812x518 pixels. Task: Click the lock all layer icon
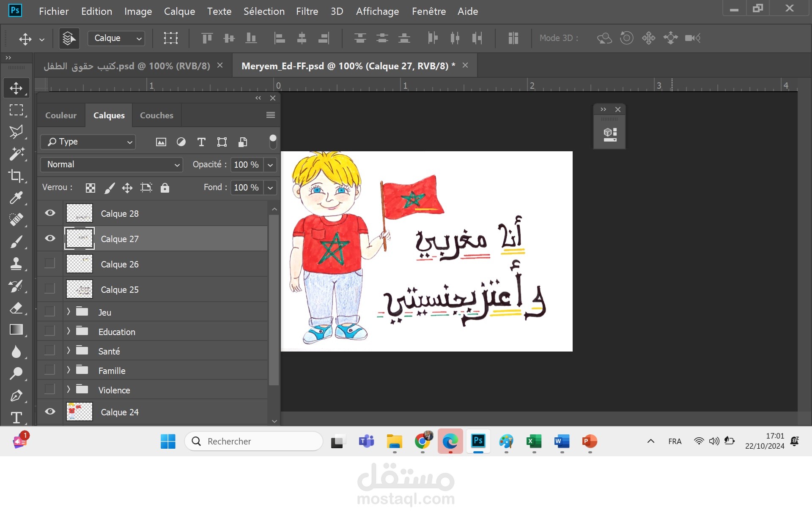pos(165,188)
